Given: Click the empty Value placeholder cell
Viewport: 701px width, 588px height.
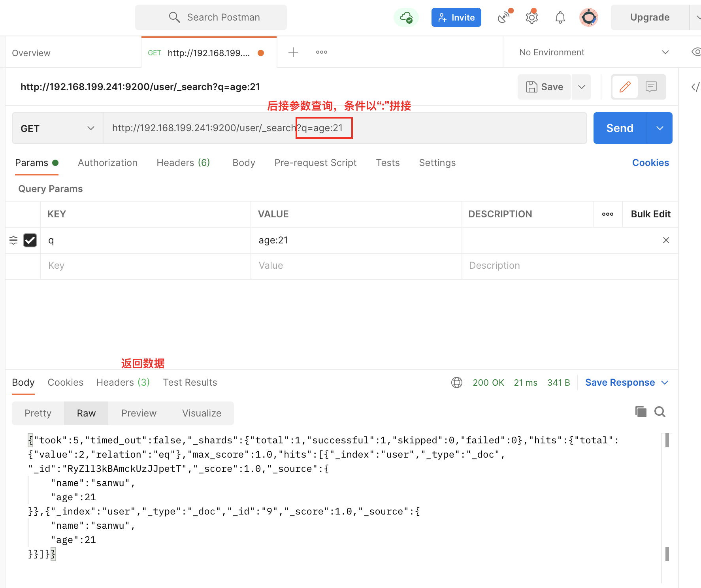Looking at the screenshot, I should coord(356,266).
